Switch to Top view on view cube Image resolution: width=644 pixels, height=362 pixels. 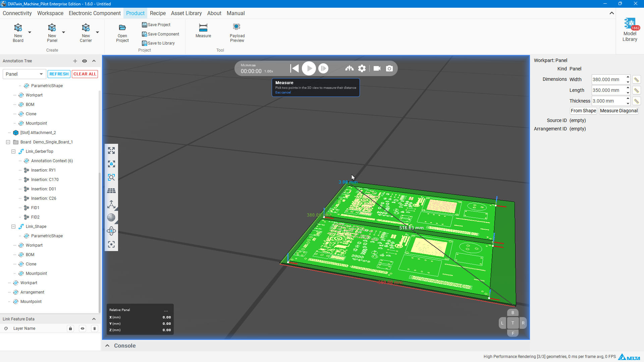[x=513, y=323]
